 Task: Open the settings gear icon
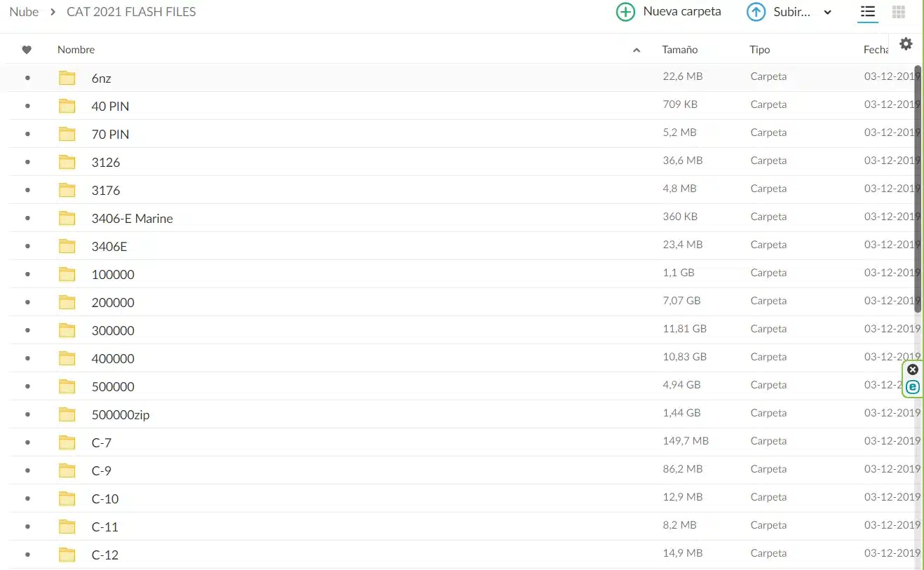tap(906, 43)
